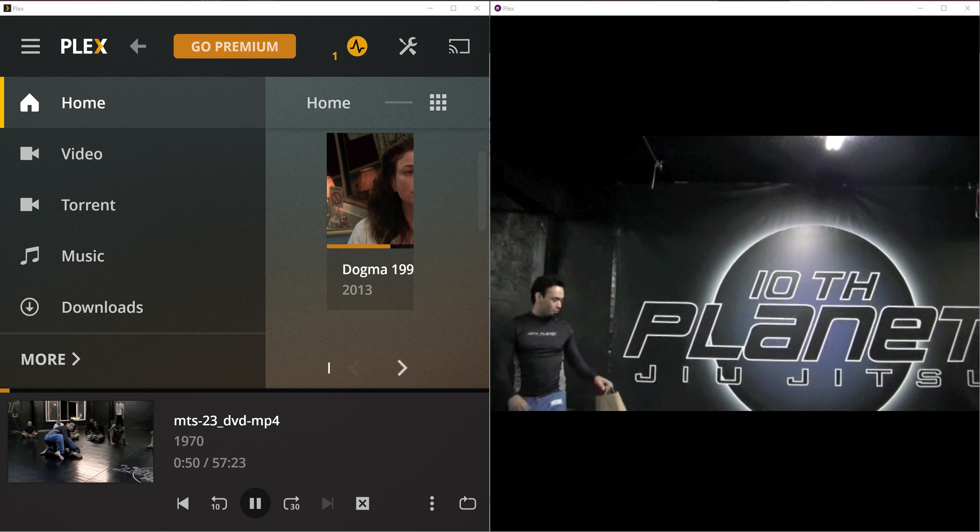Pause playback of mts-23_dvd-mp4
The image size is (980, 532).
[255, 503]
